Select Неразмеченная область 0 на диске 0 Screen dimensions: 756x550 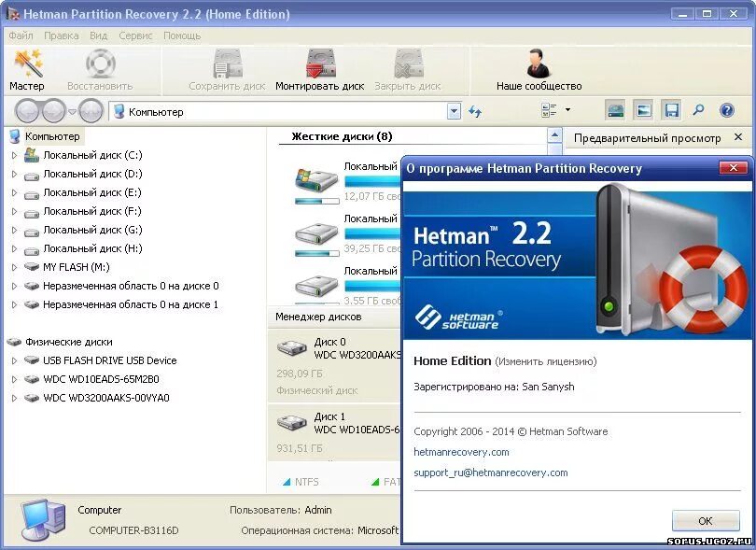131,286
